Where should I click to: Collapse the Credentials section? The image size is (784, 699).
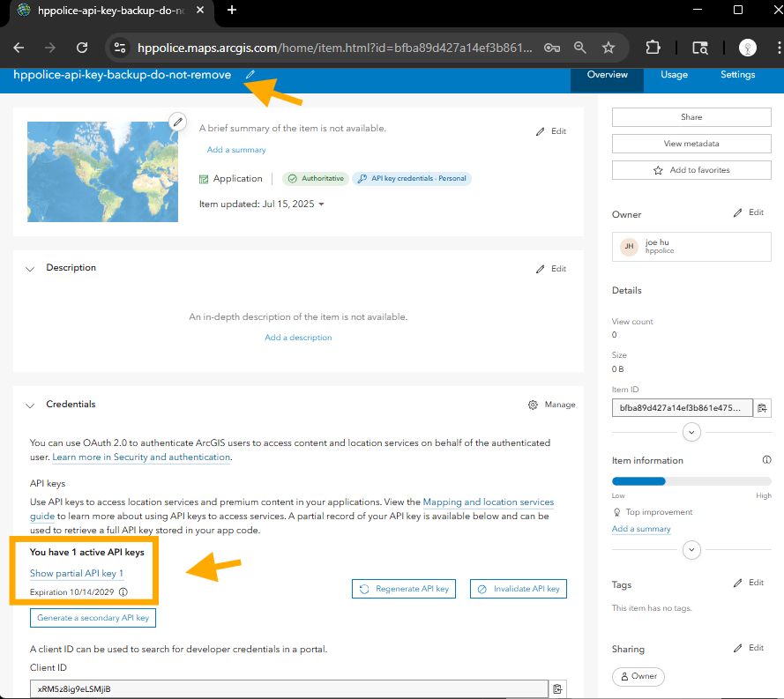coord(30,405)
